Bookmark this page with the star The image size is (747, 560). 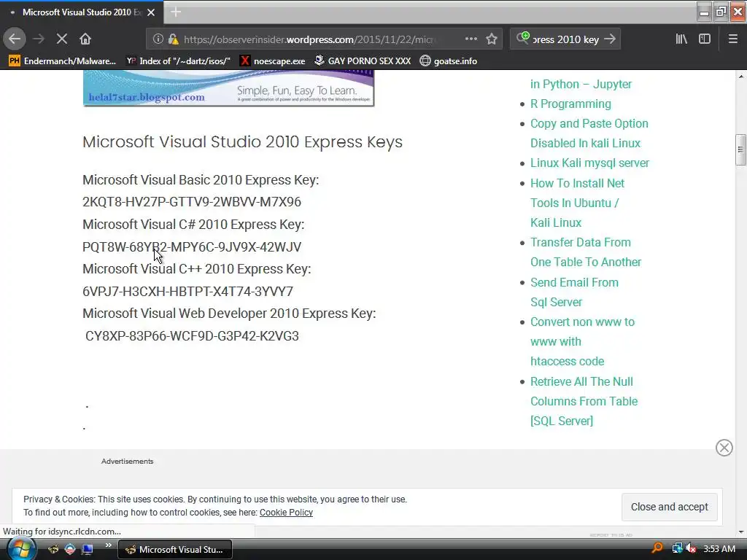[x=492, y=39]
